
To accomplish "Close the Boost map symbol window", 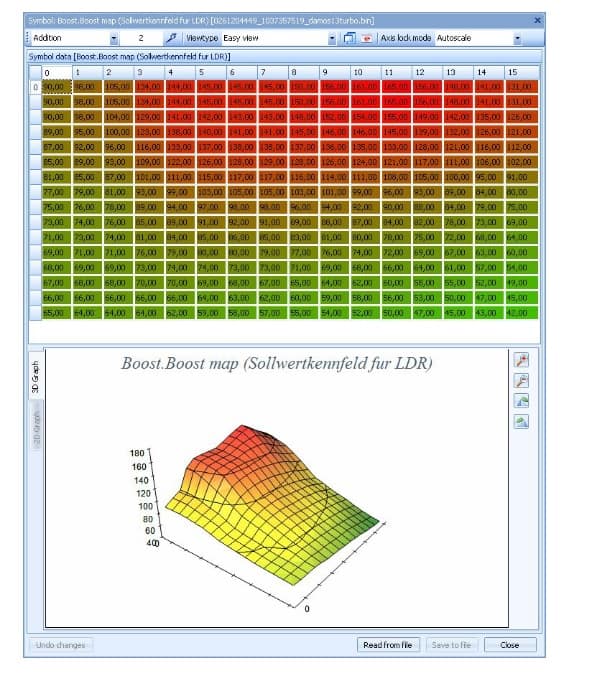I will click(537, 20).
